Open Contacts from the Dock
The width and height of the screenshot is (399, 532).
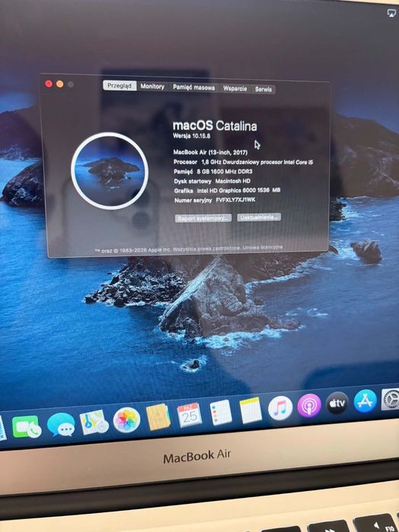click(158, 417)
